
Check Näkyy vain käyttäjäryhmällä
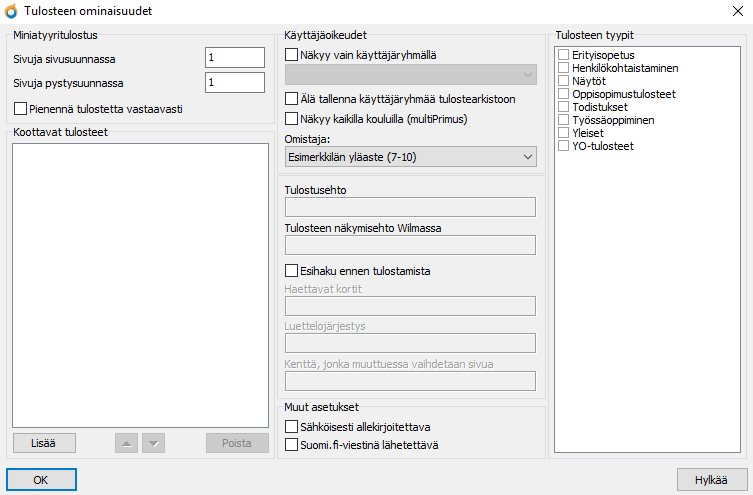pyautogui.click(x=291, y=55)
